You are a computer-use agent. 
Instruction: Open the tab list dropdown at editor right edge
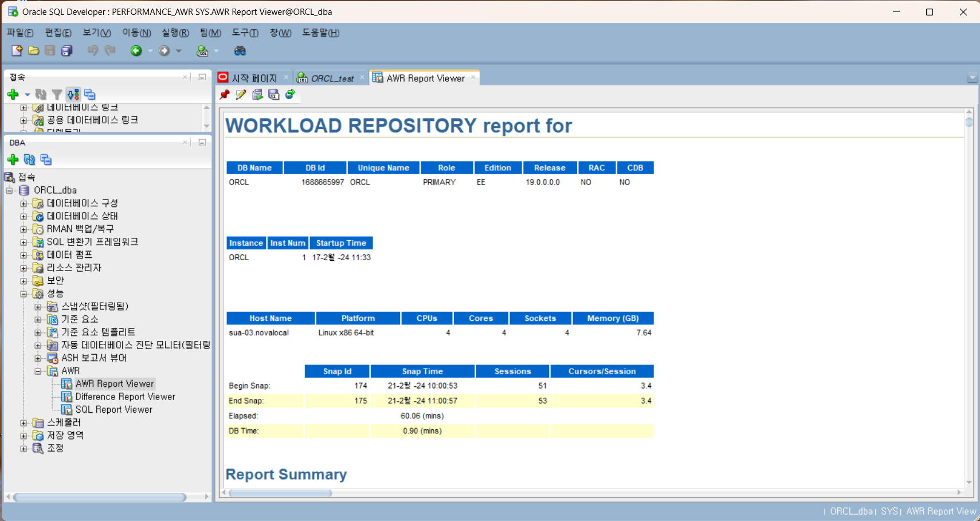pos(972,78)
